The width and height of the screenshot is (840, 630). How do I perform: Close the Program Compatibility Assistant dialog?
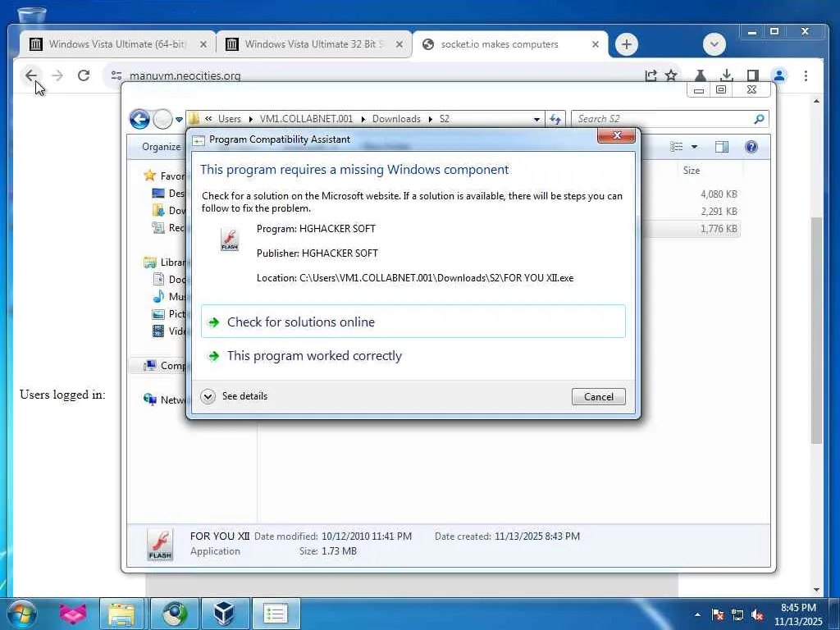pos(617,136)
